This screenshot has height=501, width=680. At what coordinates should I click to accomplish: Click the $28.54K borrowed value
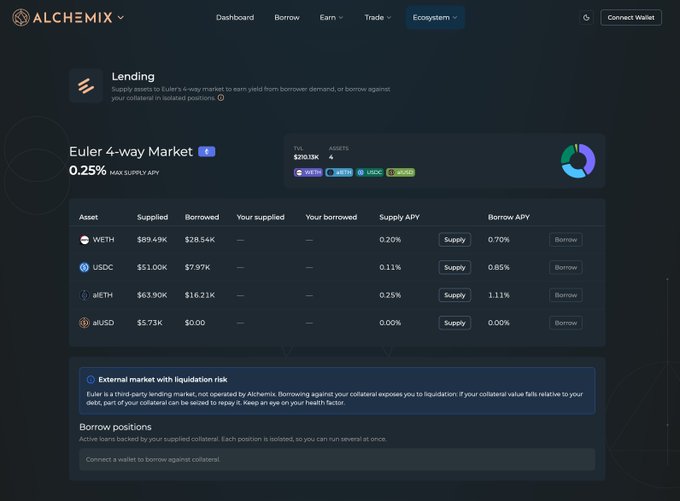click(199, 240)
